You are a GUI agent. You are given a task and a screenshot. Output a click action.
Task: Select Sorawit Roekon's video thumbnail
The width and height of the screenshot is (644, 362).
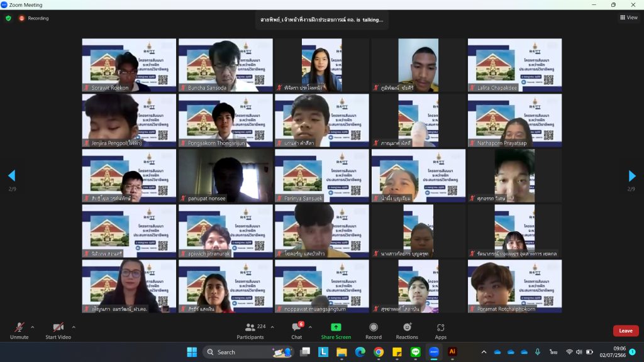pos(129,65)
